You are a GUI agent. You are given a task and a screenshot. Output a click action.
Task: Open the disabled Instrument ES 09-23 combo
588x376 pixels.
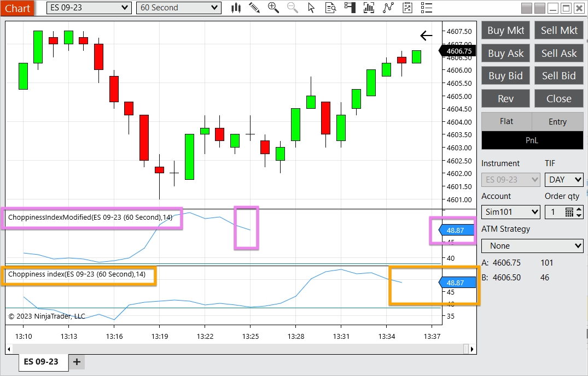tap(511, 180)
